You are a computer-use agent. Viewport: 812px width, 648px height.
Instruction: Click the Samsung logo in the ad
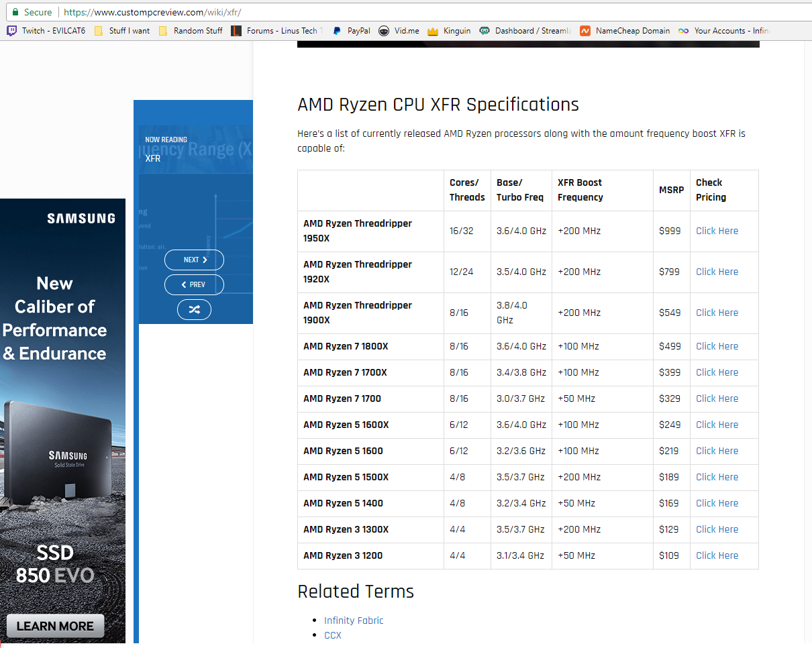click(x=81, y=218)
